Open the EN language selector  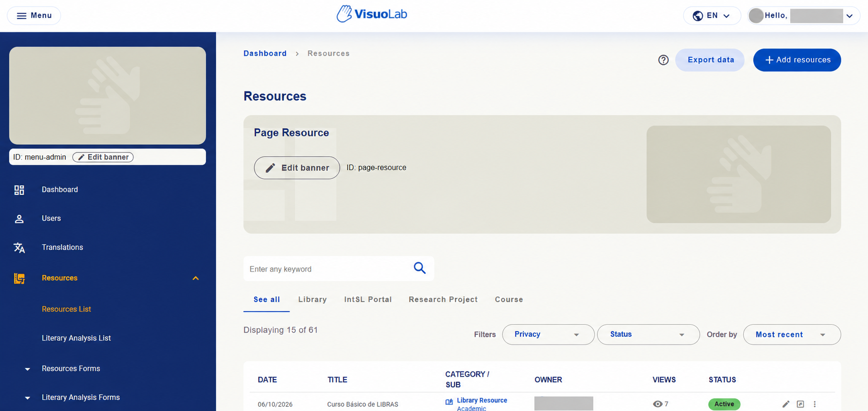point(712,16)
